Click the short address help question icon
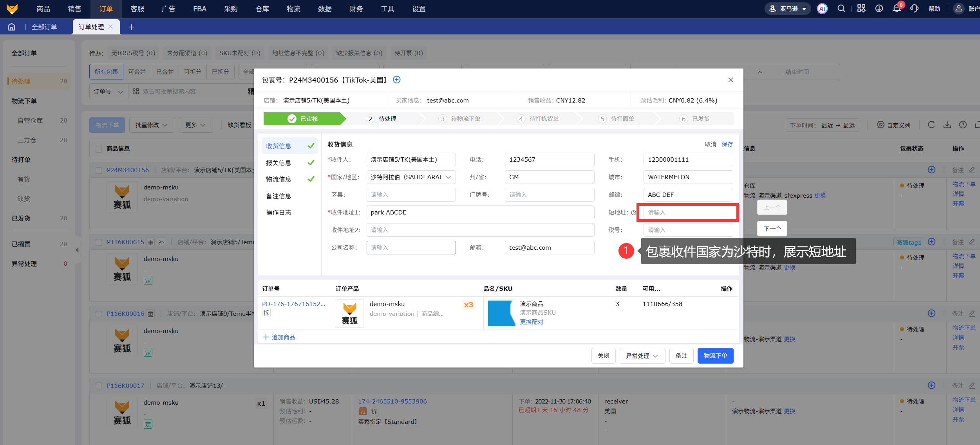This screenshot has height=445, width=980. click(633, 213)
